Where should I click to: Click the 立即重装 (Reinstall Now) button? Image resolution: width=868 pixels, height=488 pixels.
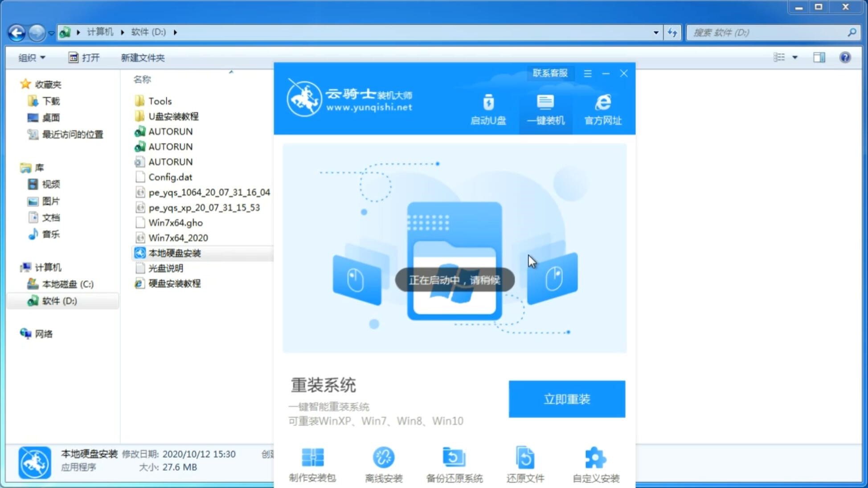point(566,398)
